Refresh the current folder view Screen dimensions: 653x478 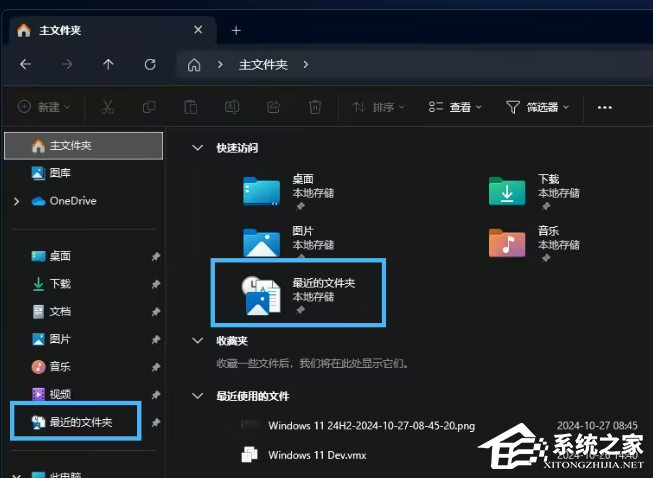point(150,64)
